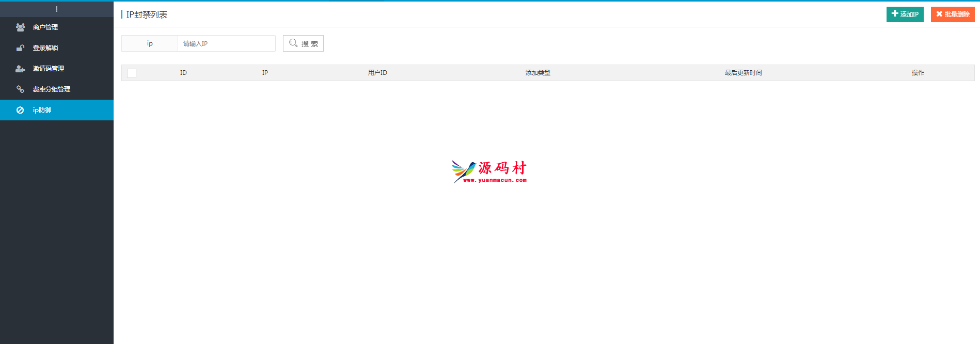980x344 pixels.
Task: Open the 商户管理 menu label
Action: click(x=45, y=27)
